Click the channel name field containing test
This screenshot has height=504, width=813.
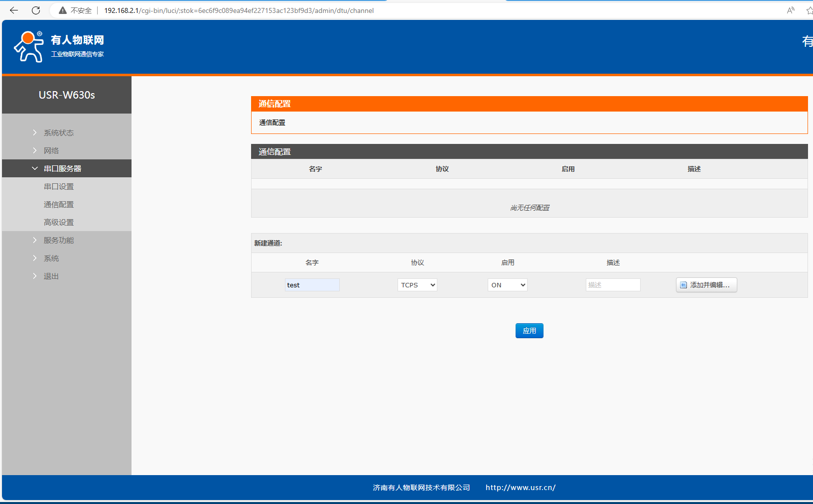[x=312, y=285]
